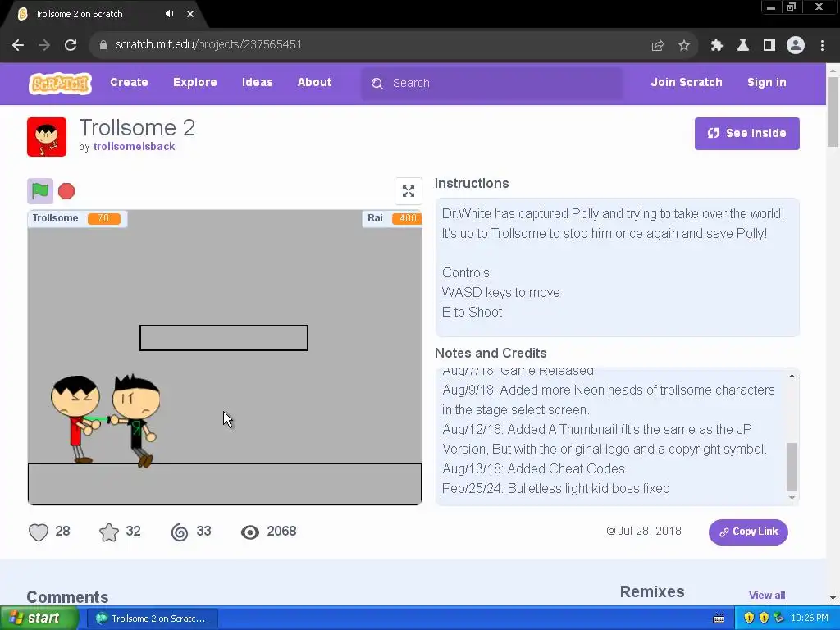Screen dimensions: 840x630
Task: Open the Trollsome 2 project thumbnail avatar
Action: coord(47,137)
